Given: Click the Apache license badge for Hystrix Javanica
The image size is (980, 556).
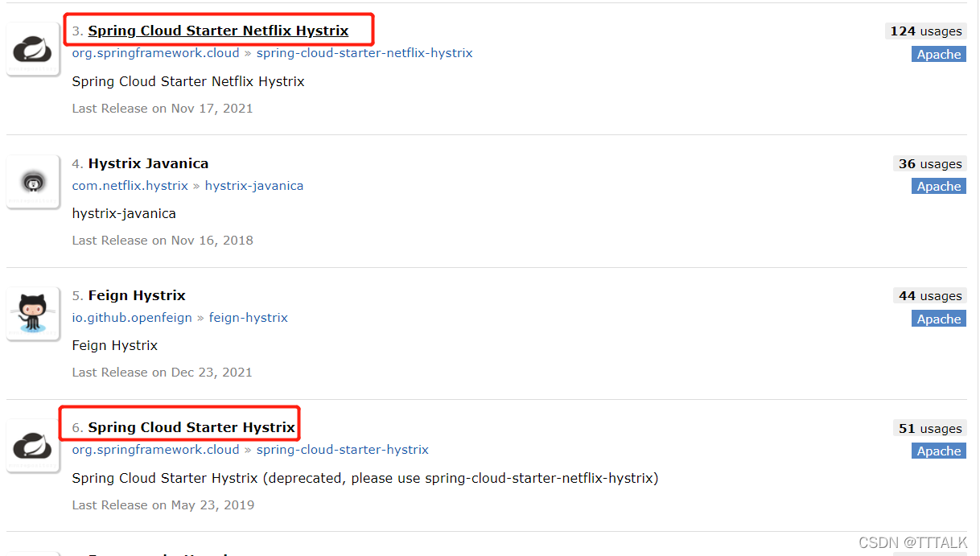Looking at the screenshot, I should pos(939,187).
